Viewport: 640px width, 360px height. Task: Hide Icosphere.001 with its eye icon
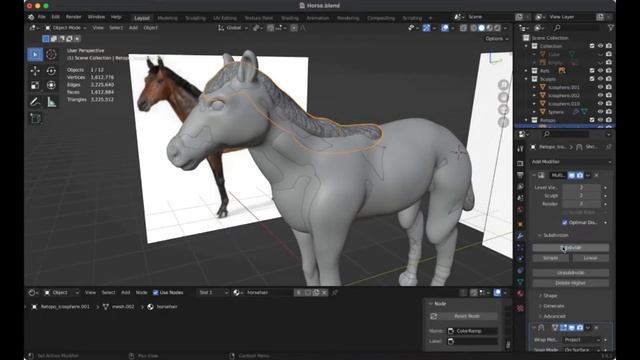(x=600, y=87)
